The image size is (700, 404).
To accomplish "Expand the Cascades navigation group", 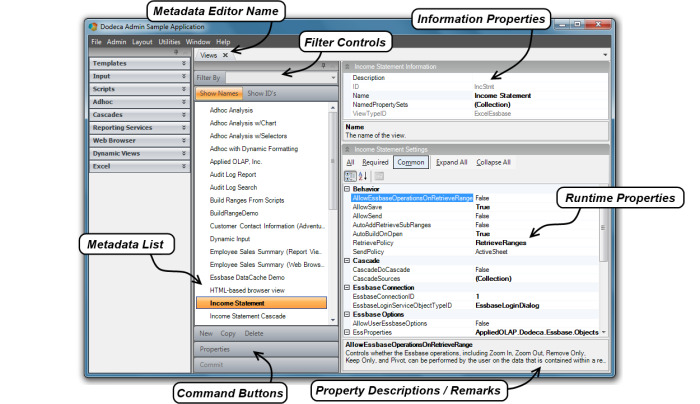I will [x=139, y=115].
